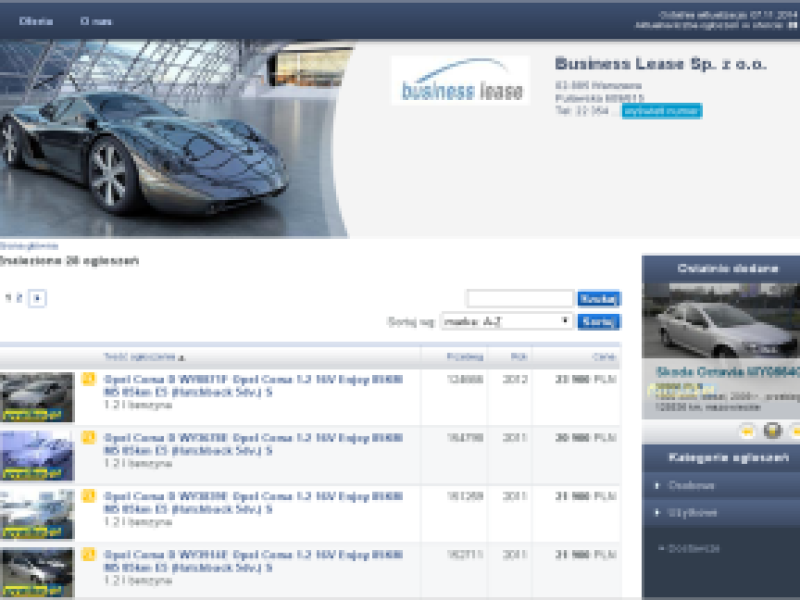Click the previous arrow in the Ostatnio dodane carousel
Image resolution: width=800 pixels, height=600 pixels.
click(x=746, y=431)
